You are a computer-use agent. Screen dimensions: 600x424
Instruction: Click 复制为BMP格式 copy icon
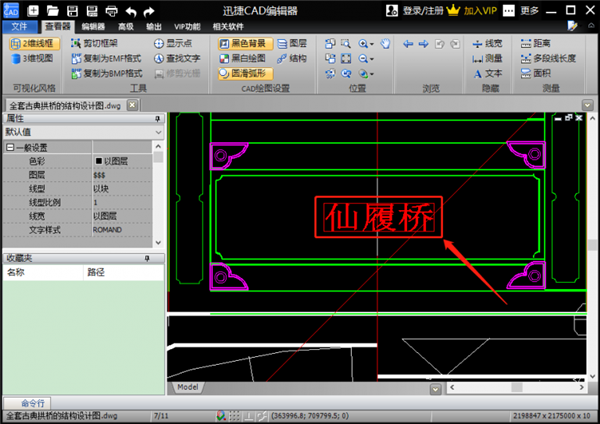[x=76, y=73]
